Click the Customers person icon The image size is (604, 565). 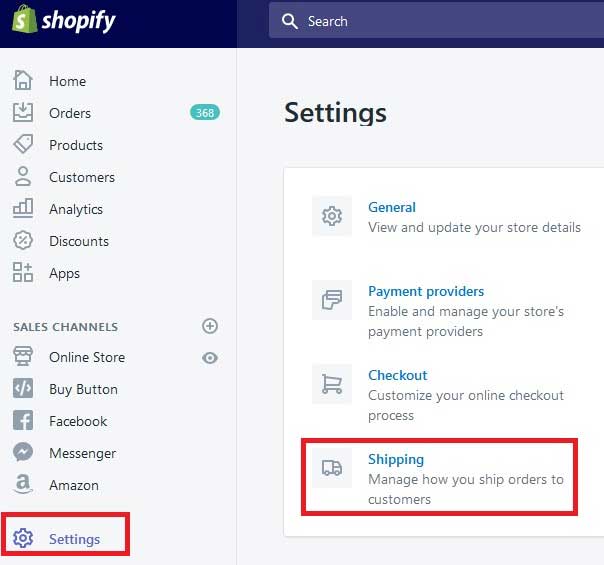[22, 177]
